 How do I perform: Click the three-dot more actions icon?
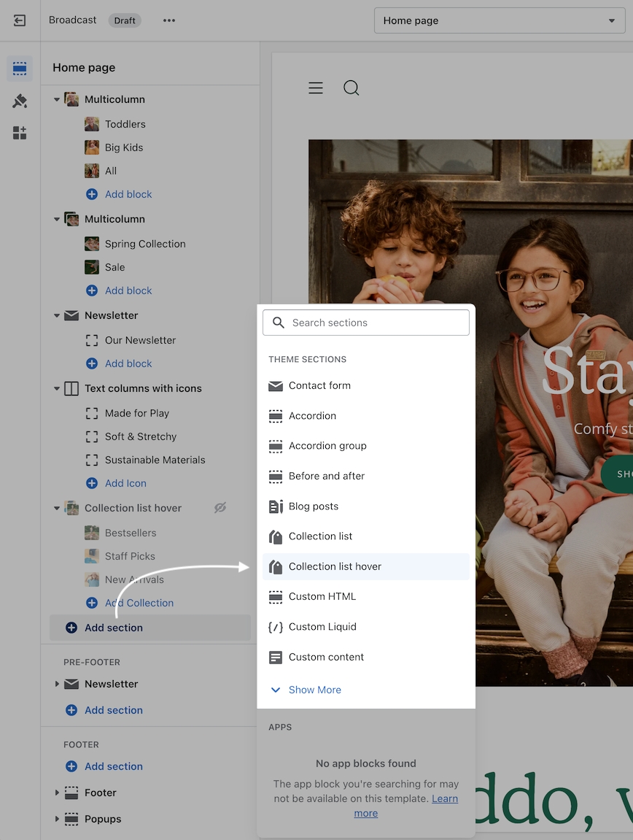click(x=169, y=20)
